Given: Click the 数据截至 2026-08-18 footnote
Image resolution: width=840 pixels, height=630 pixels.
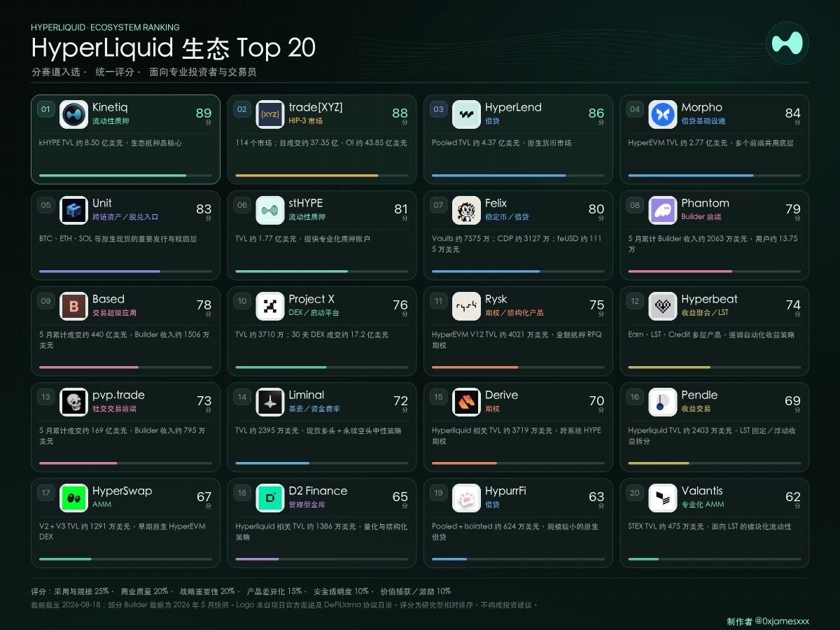Looking at the screenshot, I should point(285,605).
